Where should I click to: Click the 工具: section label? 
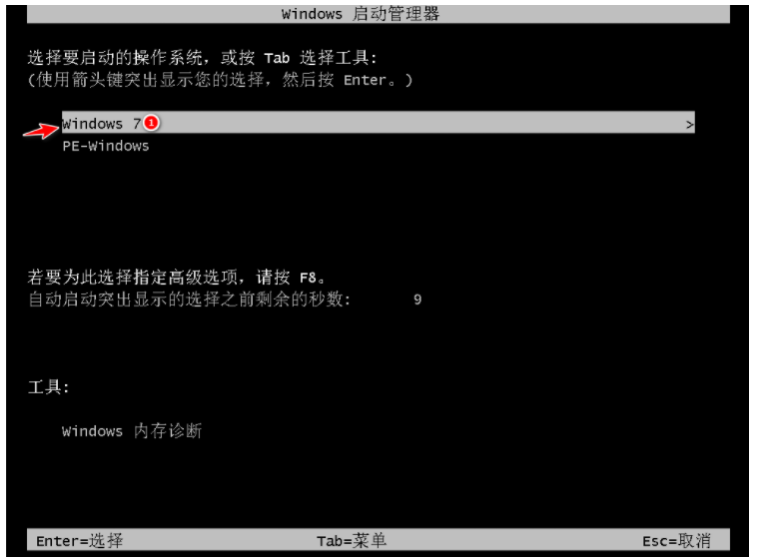(48, 387)
